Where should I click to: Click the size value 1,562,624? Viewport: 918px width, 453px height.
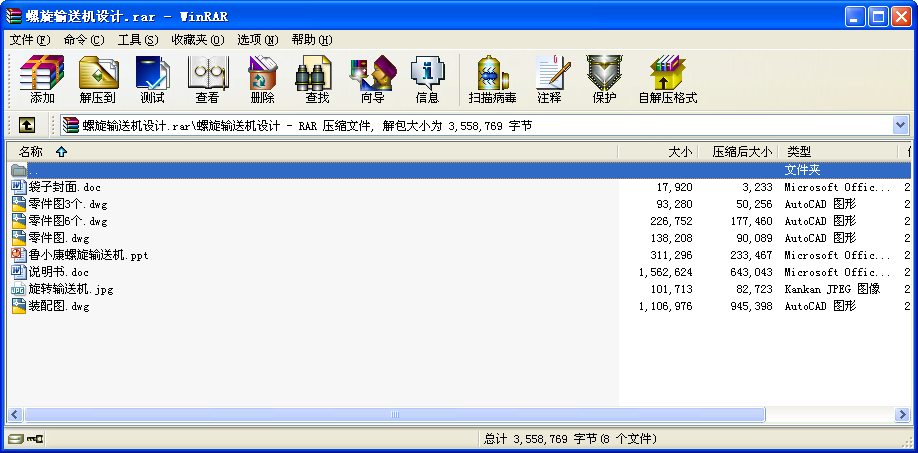coord(666,272)
